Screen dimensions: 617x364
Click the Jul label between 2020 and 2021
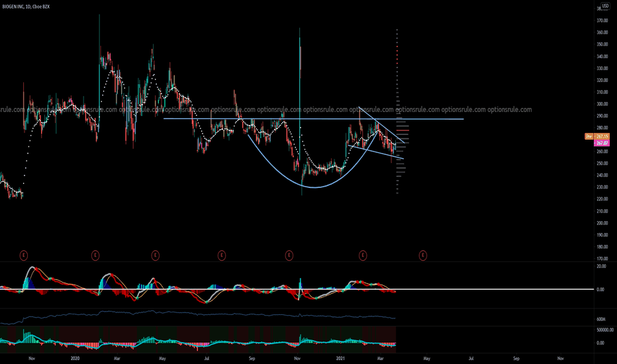pos(207,359)
